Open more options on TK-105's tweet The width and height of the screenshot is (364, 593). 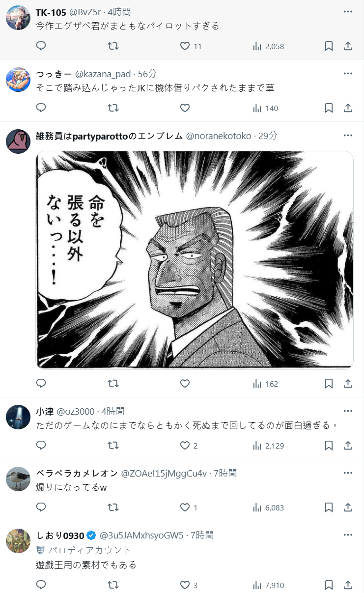(x=348, y=12)
